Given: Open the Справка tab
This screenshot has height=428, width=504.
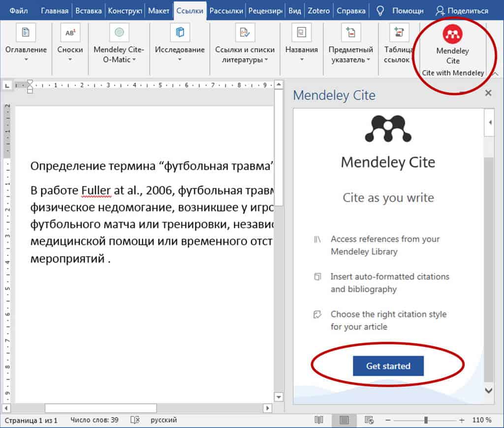Looking at the screenshot, I should [350, 11].
